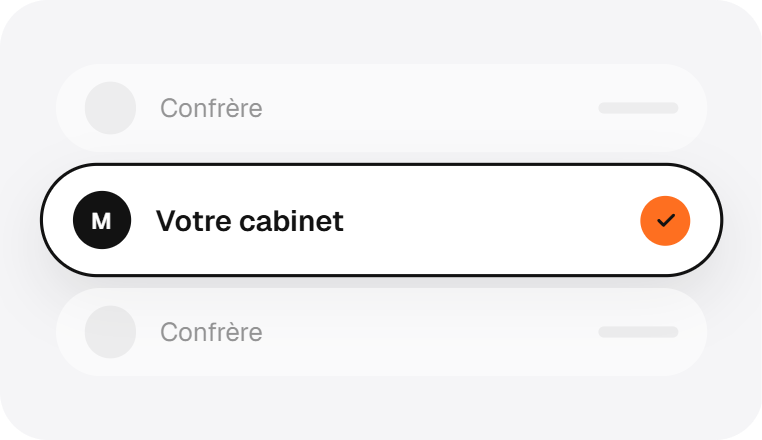
Task: Choose the first Confrère option row
Action: pyautogui.click(x=381, y=108)
